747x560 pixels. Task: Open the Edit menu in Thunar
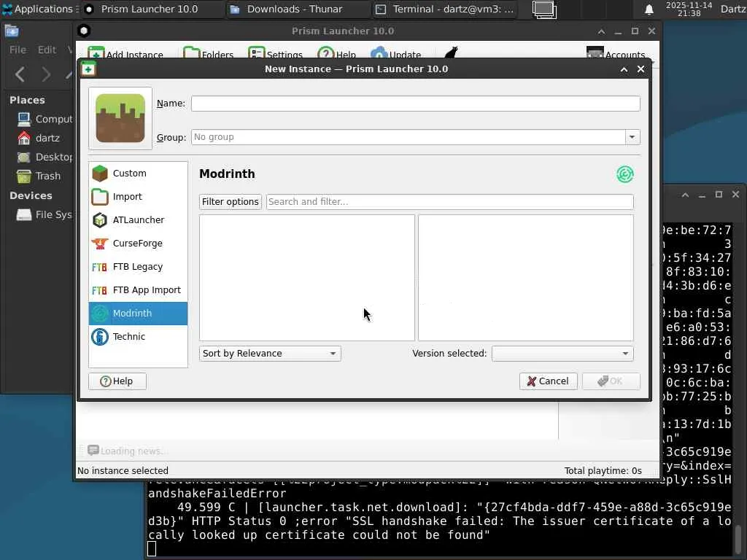[47, 50]
